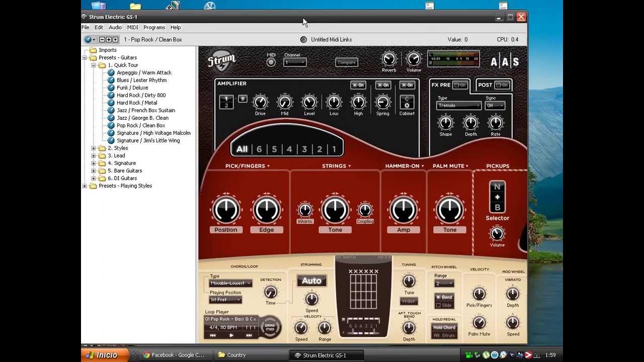Toggle the FX PRE On switch
Screen dimensions: 644x362
[x=460, y=85]
